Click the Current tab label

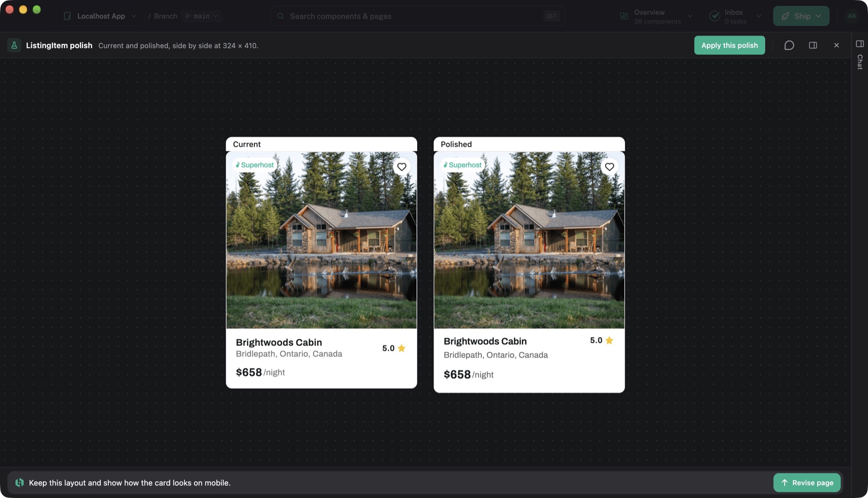tap(246, 144)
